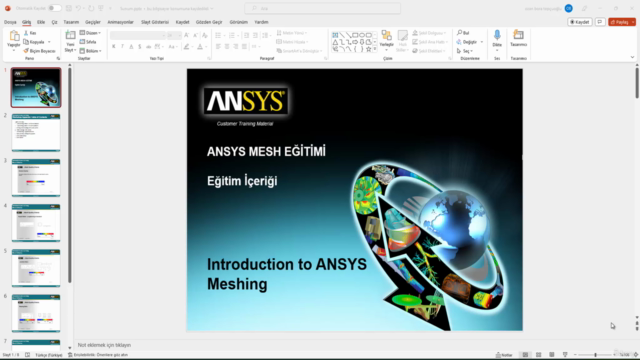Open the Slayt Gösterisi tab
Screen dimensions: 640x360
(x=155, y=22)
